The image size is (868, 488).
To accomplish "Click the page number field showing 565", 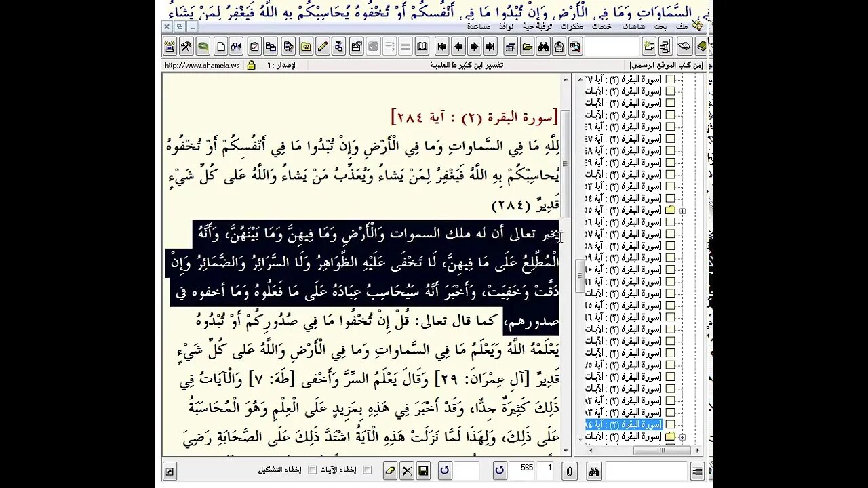I will (521, 470).
